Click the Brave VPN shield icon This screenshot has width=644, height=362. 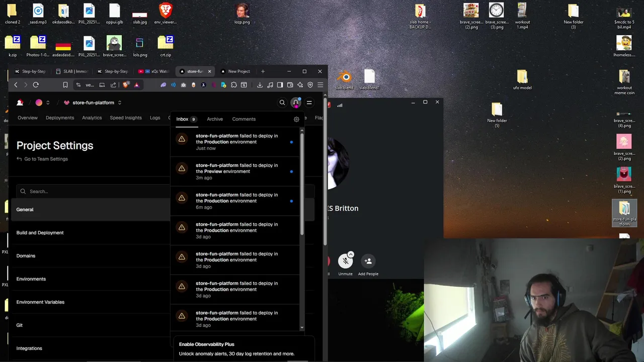tap(310, 85)
